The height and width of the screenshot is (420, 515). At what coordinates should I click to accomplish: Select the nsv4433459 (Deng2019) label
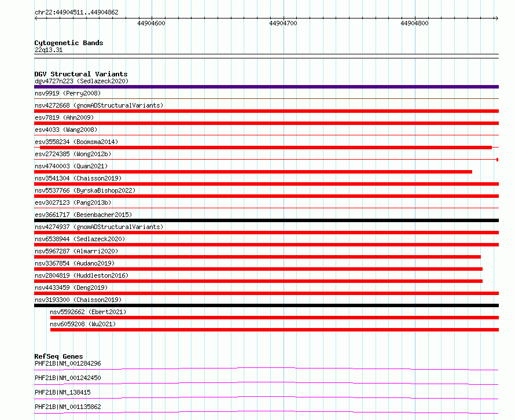71,288
